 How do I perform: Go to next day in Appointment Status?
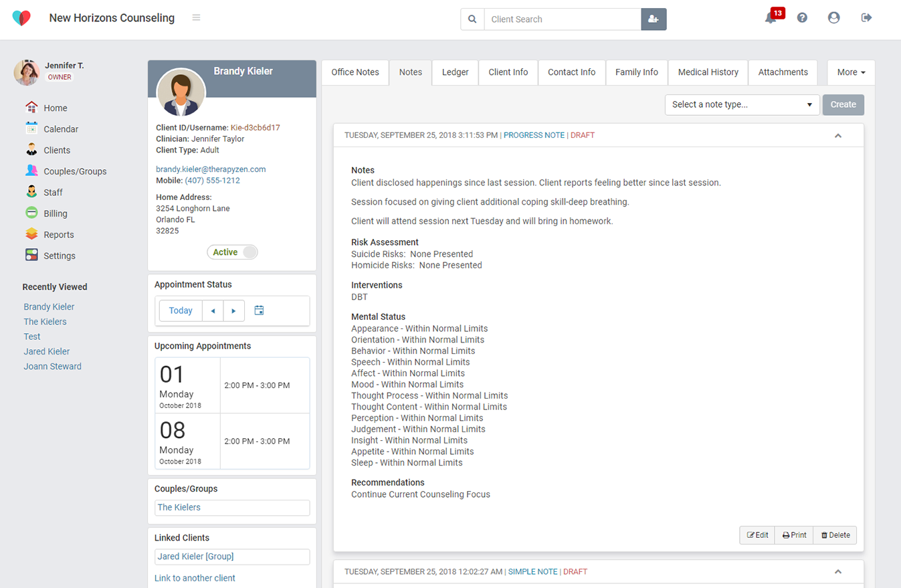233,310
